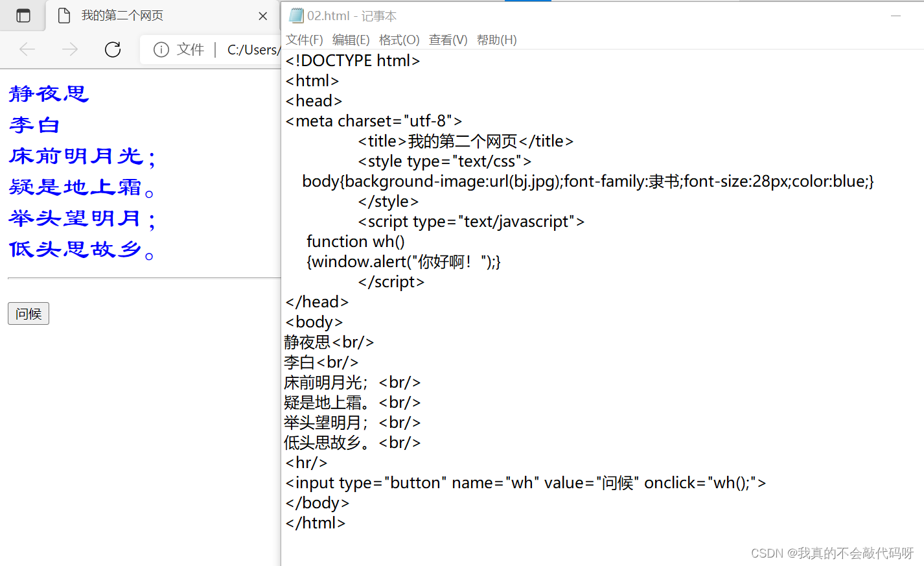924x566 pixels.
Task: Click the C:/Users address bar text
Action: point(253,49)
